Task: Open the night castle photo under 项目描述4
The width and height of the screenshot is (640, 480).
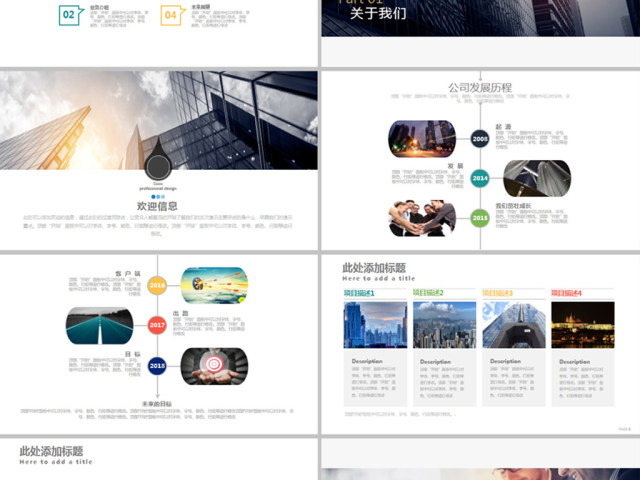Action: 583,325
